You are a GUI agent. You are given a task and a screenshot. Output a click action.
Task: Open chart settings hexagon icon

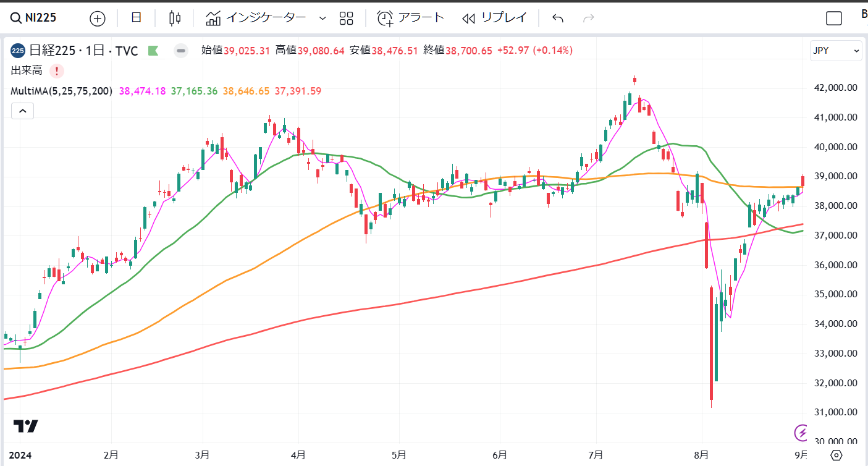click(836, 455)
